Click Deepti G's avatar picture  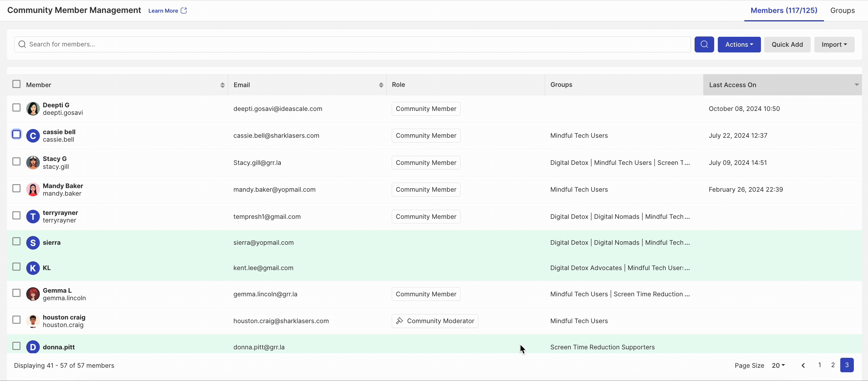(x=33, y=109)
